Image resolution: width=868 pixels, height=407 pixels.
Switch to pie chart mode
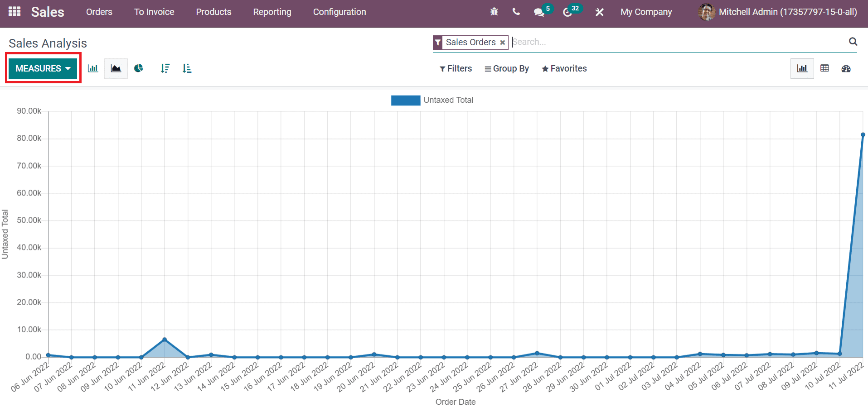click(139, 68)
